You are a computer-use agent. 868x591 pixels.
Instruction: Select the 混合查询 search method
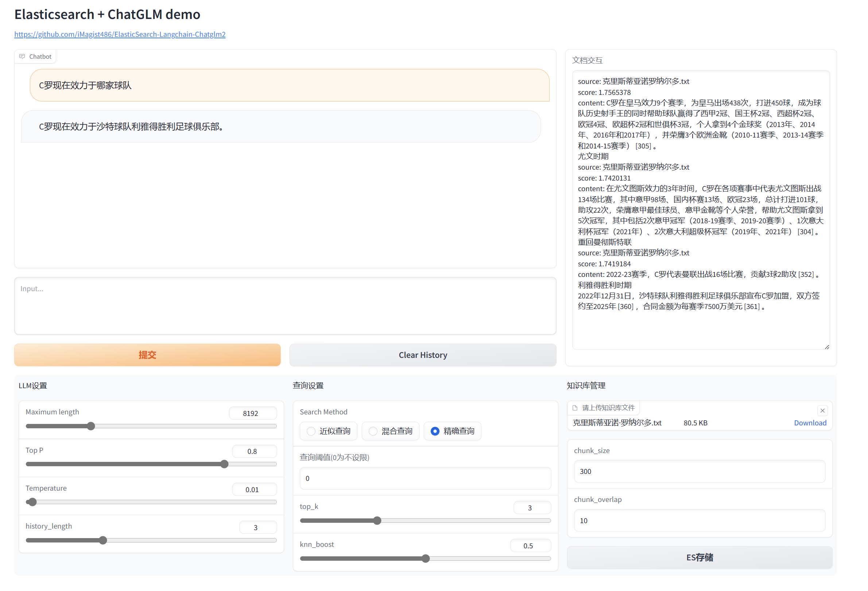373,432
